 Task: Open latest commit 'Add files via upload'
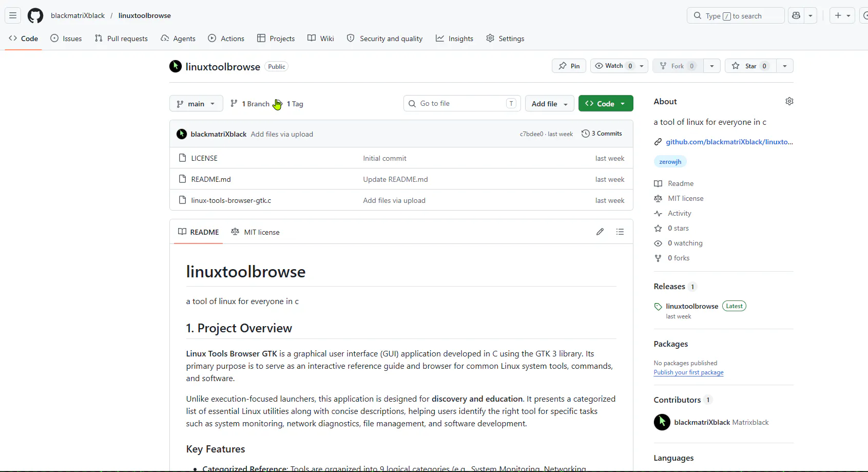282,134
